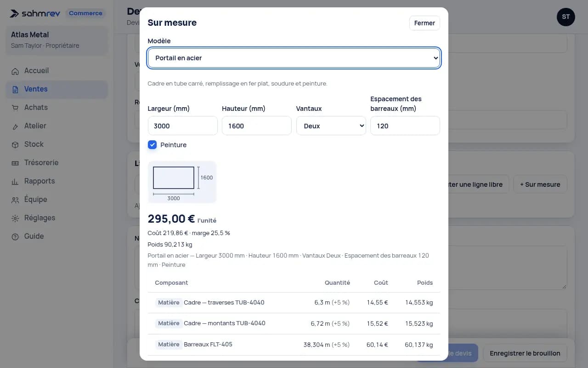The image size is (588, 368).
Task: Open the Équipe menu item
Action: tap(57, 200)
